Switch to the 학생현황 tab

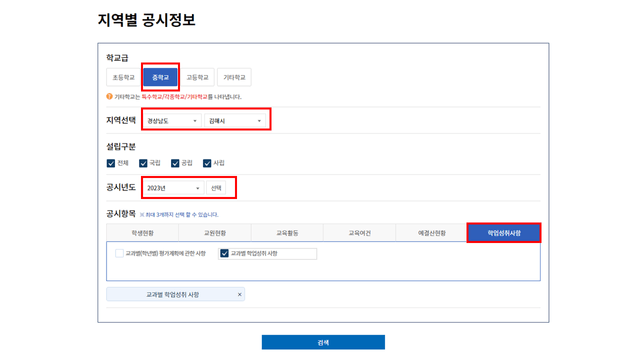coord(142,233)
